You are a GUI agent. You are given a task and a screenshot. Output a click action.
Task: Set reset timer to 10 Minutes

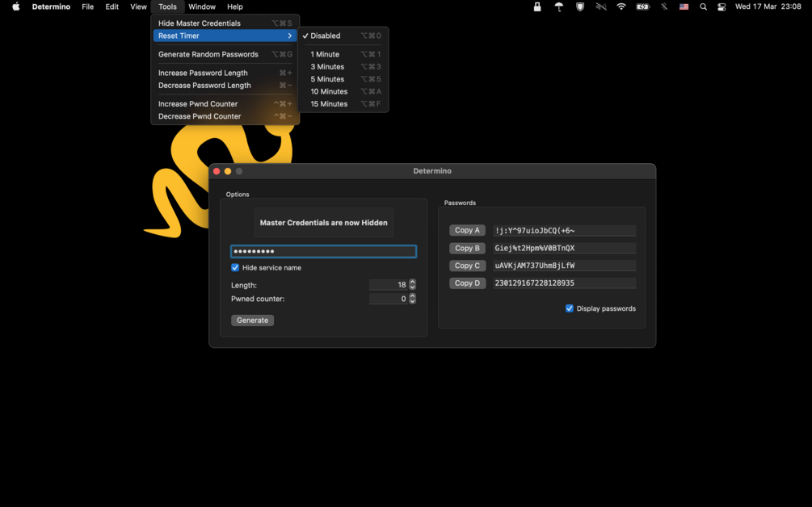pyautogui.click(x=343, y=91)
